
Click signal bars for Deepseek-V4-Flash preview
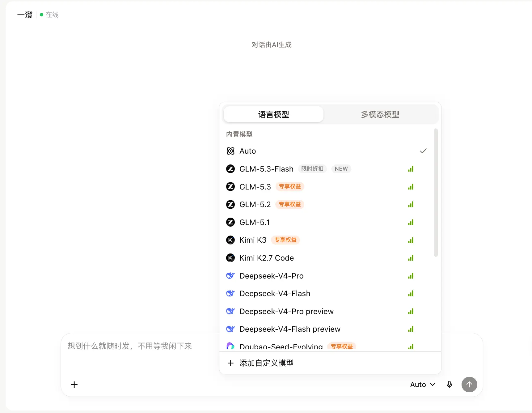pos(411,329)
